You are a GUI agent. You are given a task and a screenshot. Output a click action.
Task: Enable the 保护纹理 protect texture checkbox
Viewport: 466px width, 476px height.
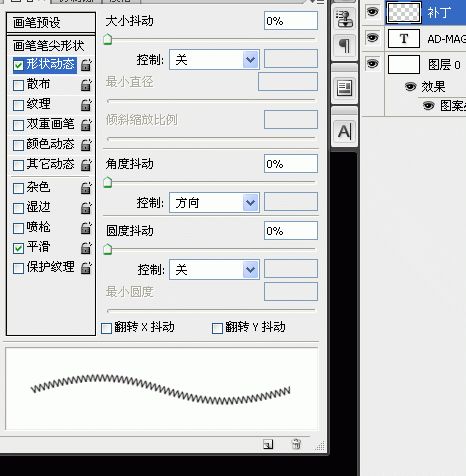coord(18,268)
